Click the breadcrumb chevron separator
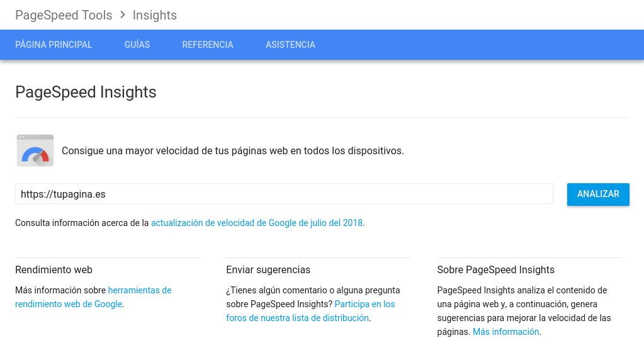Screen dimensions: 644x362 point(122,14)
